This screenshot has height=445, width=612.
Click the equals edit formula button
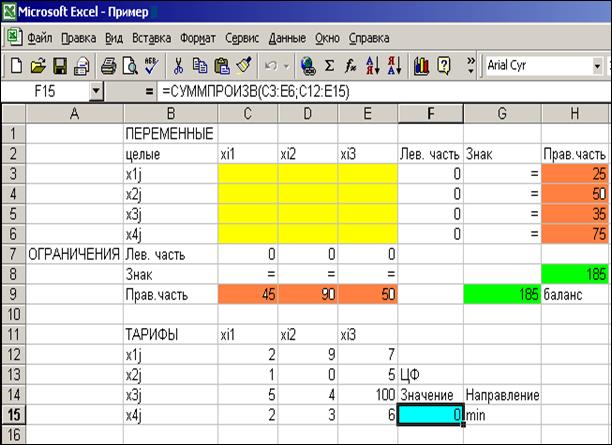[149, 92]
